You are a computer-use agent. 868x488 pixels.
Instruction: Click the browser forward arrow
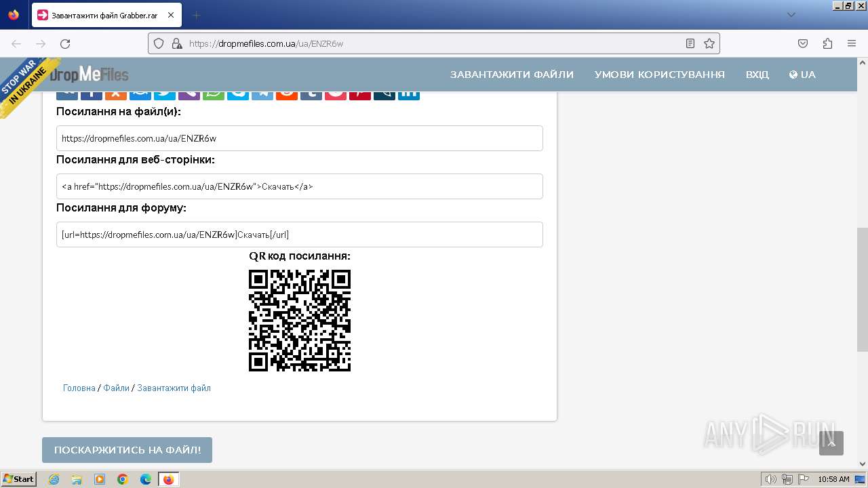41,43
